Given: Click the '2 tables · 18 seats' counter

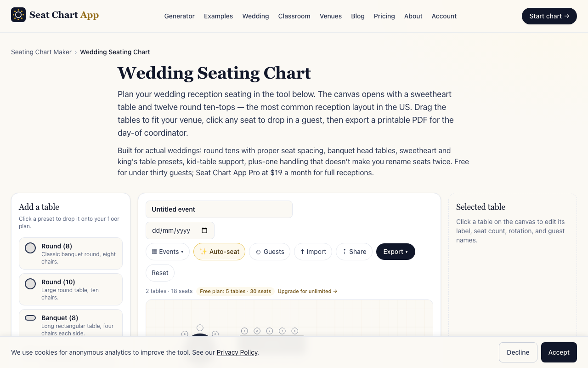Looking at the screenshot, I should click(x=169, y=291).
